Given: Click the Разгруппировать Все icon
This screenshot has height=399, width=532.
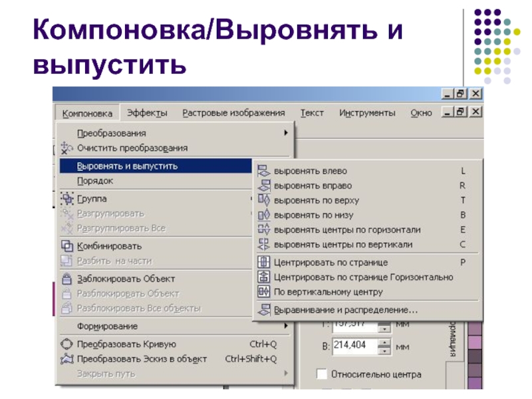Looking at the screenshot, I should pyautogui.click(x=67, y=228).
